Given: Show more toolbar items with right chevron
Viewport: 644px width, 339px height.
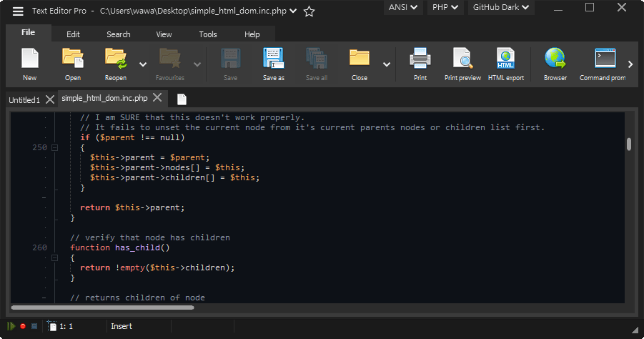Looking at the screenshot, I should coord(630,64).
